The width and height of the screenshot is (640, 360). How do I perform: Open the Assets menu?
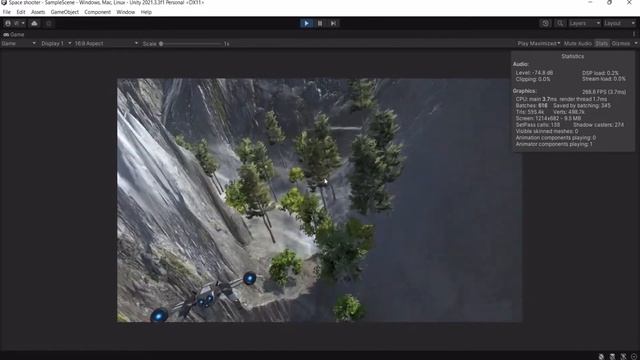[x=38, y=12]
